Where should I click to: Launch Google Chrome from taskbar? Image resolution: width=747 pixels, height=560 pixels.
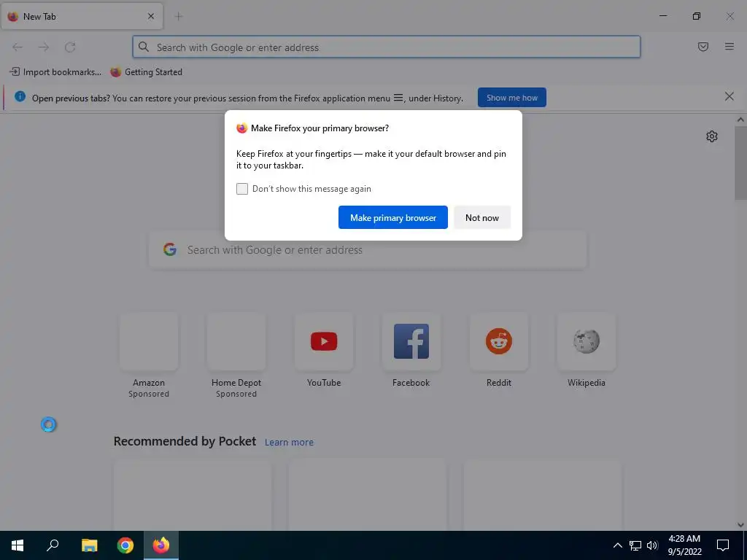tap(125, 545)
